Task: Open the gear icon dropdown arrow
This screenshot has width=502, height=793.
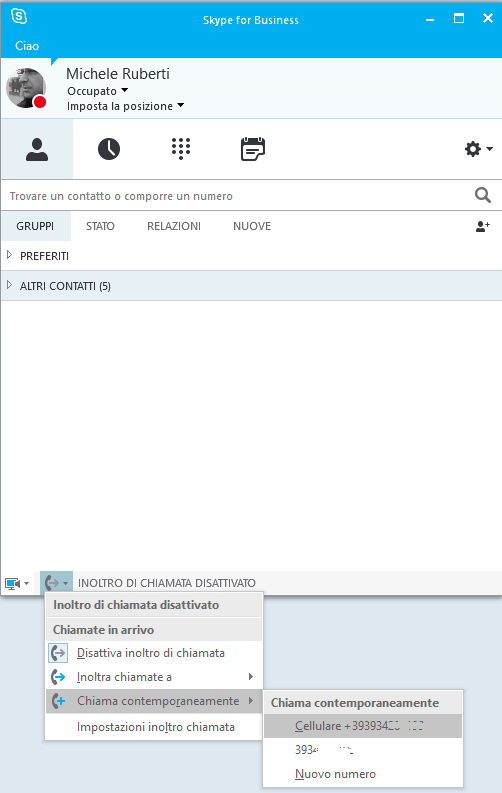Action: click(489, 149)
